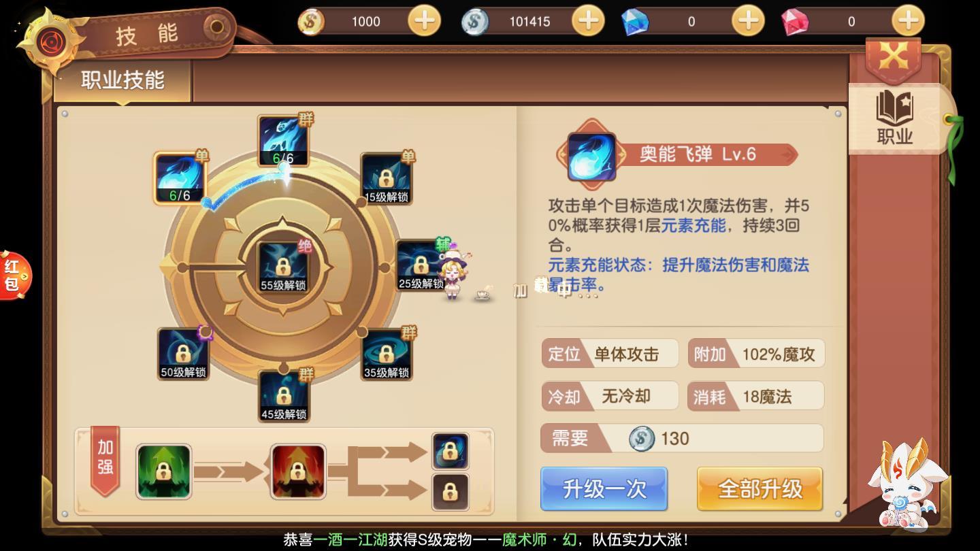Screen dimensions: 980x551
Task: Switch to the 职业技能 tab
Action: 122,80
